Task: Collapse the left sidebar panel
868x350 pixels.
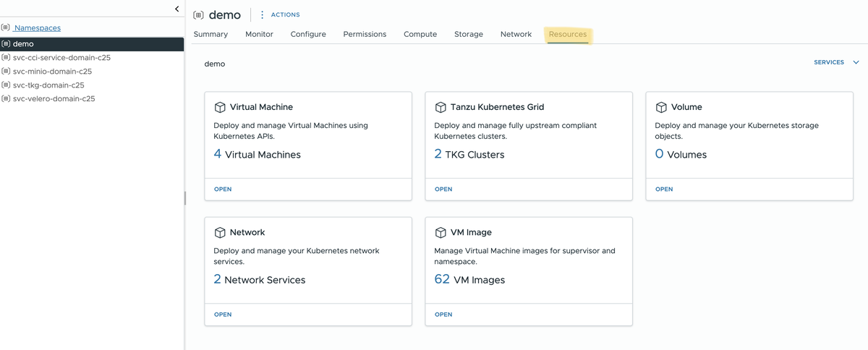Action: click(176, 9)
